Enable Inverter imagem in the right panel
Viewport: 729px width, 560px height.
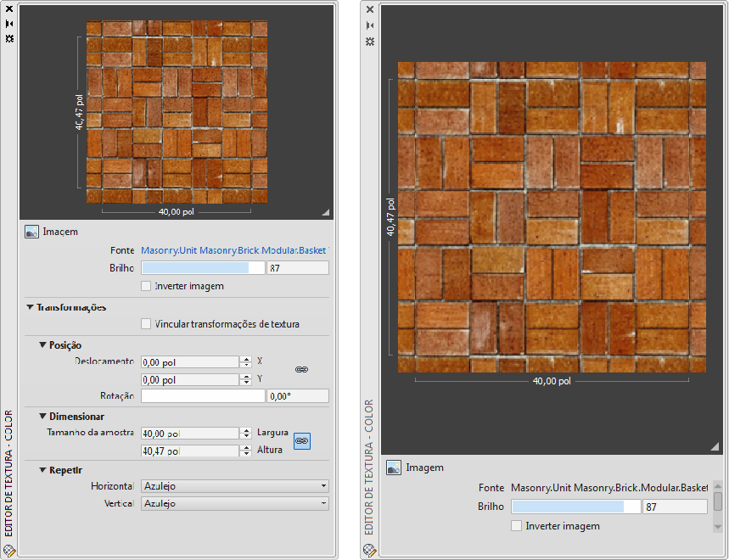click(x=516, y=526)
